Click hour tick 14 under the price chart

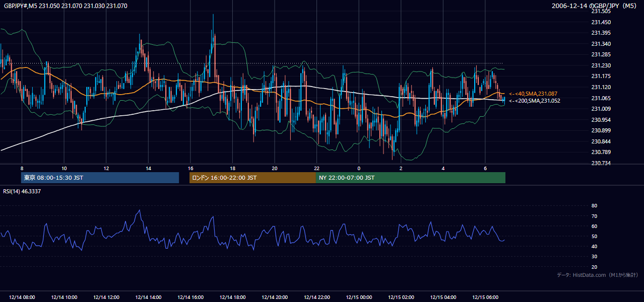click(x=148, y=168)
